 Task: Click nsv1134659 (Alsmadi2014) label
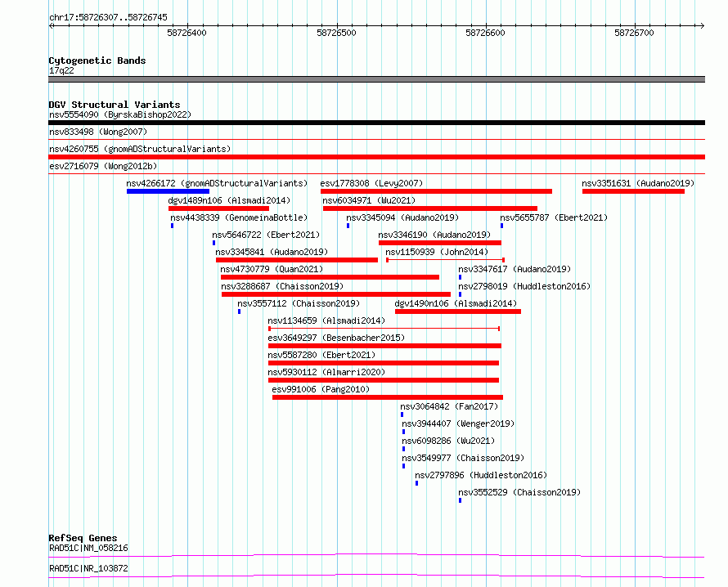coord(326,320)
